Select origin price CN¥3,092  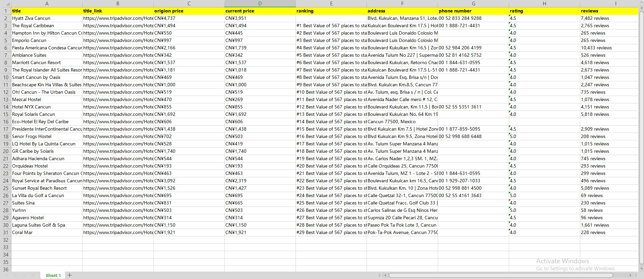(x=189, y=181)
